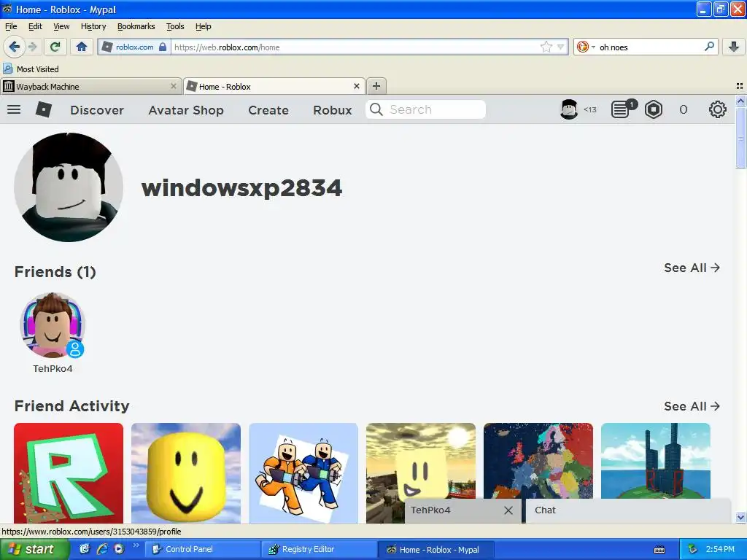Open the list all tabs icon

pos(740,86)
